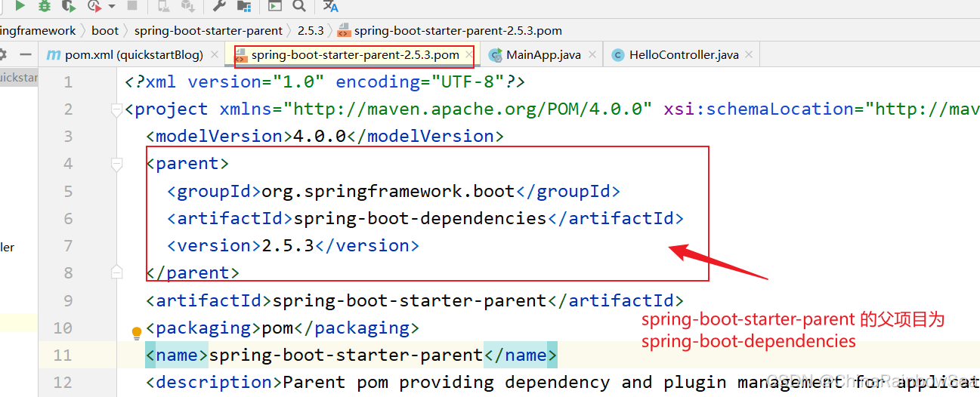The width and height of the screenshot is (980, 397).
Task: Close the pom.xml (quickstartBlog) tab
Action: click(x=215, y=55)
